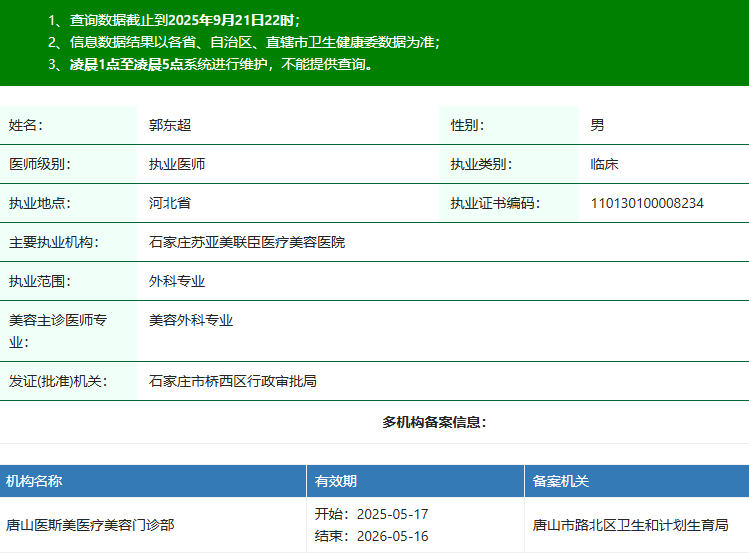749x553 pixels.
Task: Click the issuing authority 石家庄市桥西区行政审批局
Action: [233, 381]
